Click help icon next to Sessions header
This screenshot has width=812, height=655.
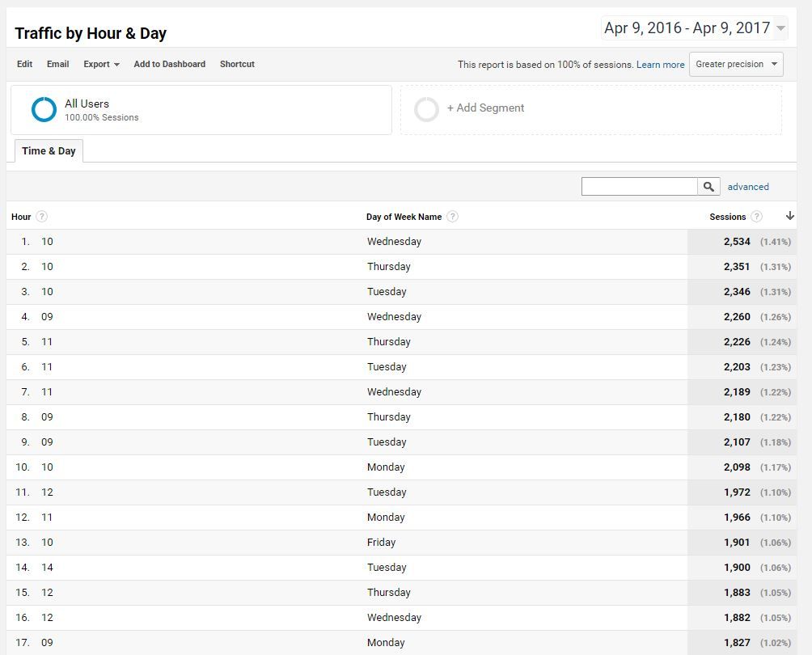click(756, 217)
